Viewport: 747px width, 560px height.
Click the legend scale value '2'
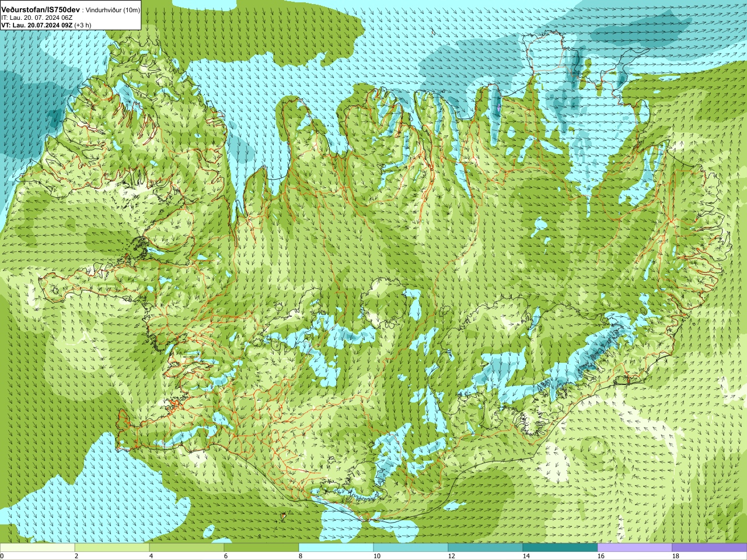click(76, 556)
